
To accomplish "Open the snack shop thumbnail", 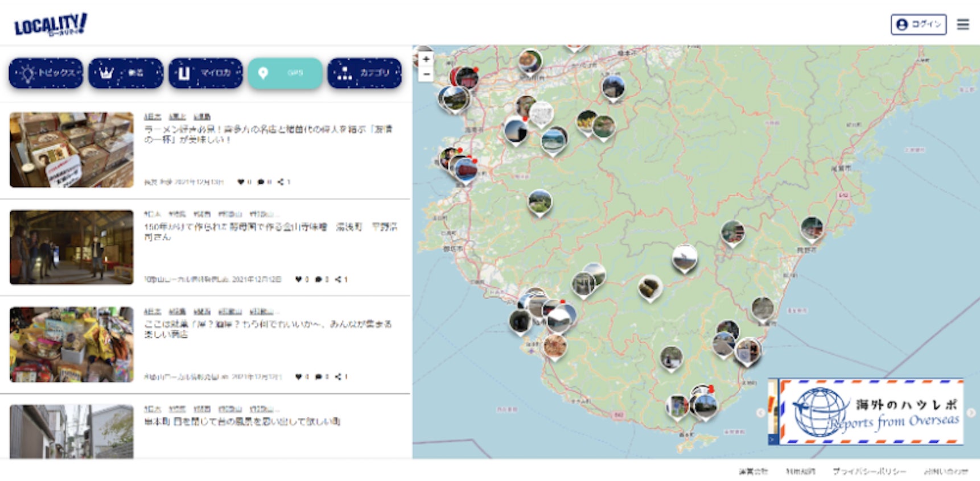I will click(x=72, y=345).
